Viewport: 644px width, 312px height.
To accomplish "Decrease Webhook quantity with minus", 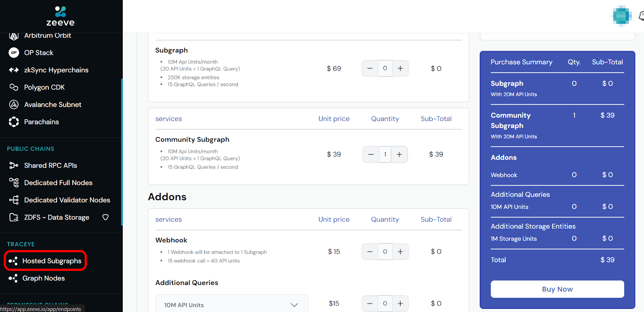I will pos(370,252).
